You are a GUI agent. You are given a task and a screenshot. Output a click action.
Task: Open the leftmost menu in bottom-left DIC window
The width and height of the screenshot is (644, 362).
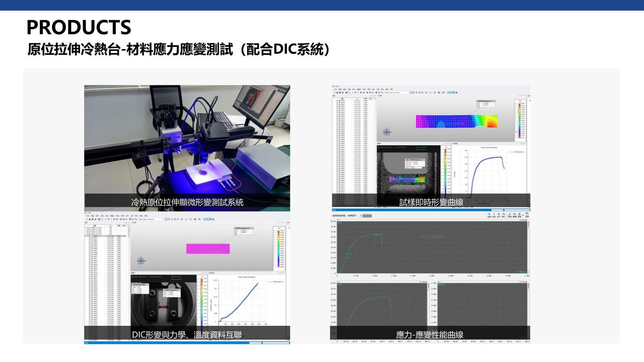88,216
